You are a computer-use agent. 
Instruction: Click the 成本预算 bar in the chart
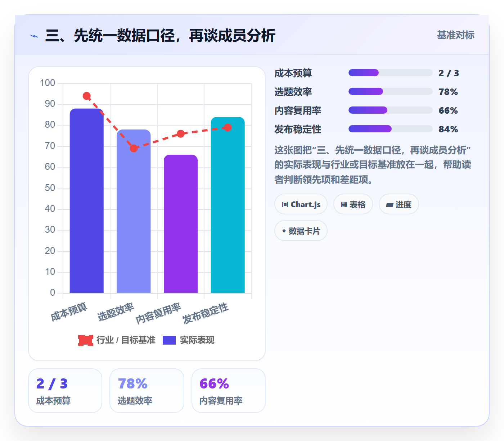(x=86, y=201)
